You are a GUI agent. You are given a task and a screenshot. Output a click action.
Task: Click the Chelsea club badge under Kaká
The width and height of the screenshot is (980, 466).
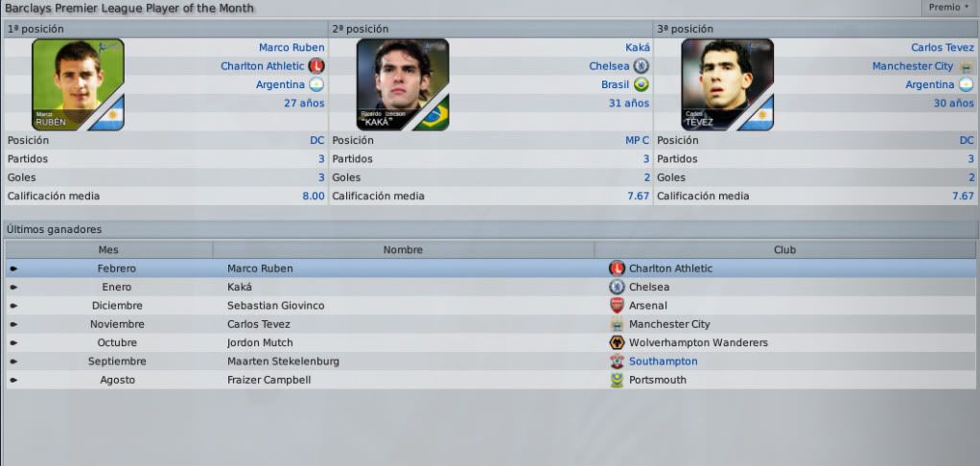(642, 66)
